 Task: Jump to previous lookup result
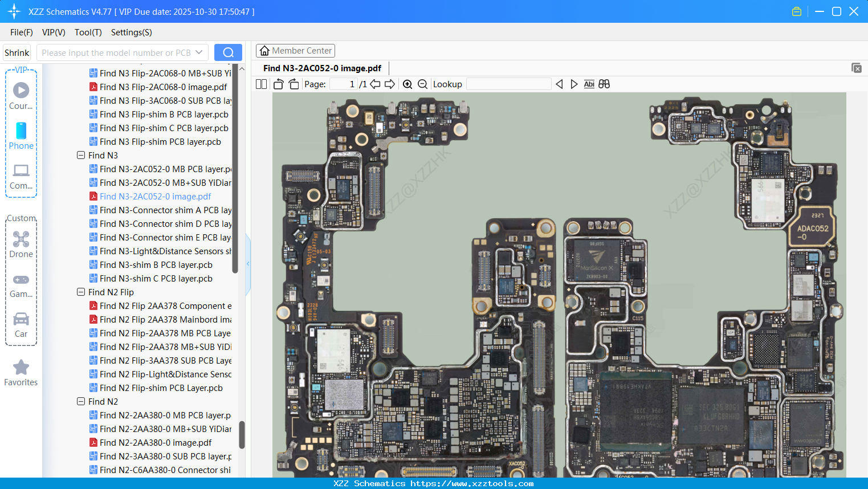pyautogui.click(x=559, y=84)
